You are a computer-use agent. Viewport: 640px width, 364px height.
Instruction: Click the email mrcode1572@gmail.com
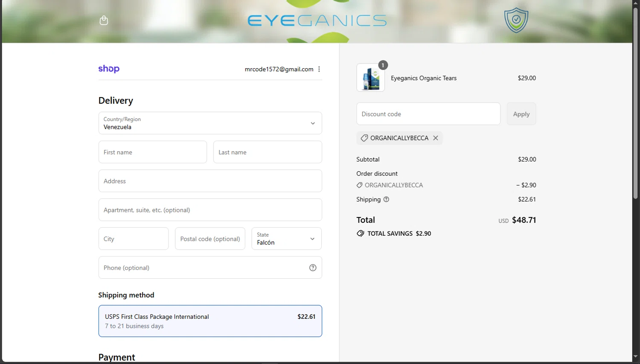(x=279, y=69)
